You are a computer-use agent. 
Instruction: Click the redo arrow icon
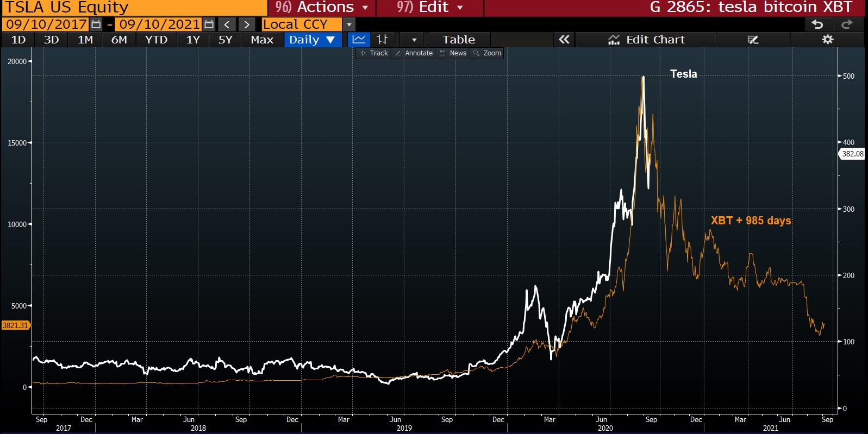pyautogui.click(x=847, y=24)
